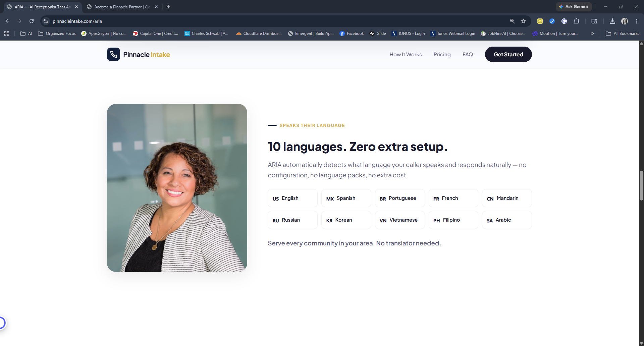Open Facebook bookmark
Viewport: 644px width, 346px height.
[x=352, y=34]
